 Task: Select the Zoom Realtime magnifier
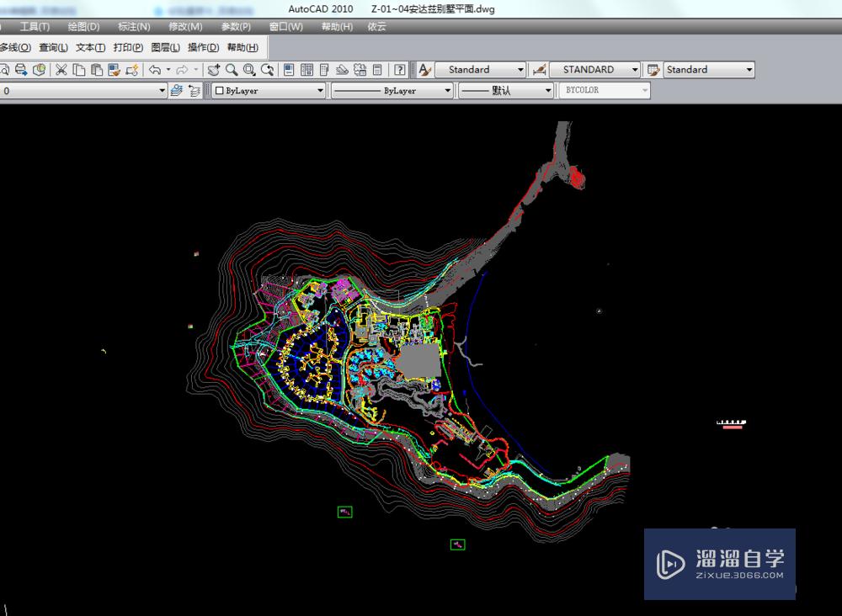coord(232,70)
